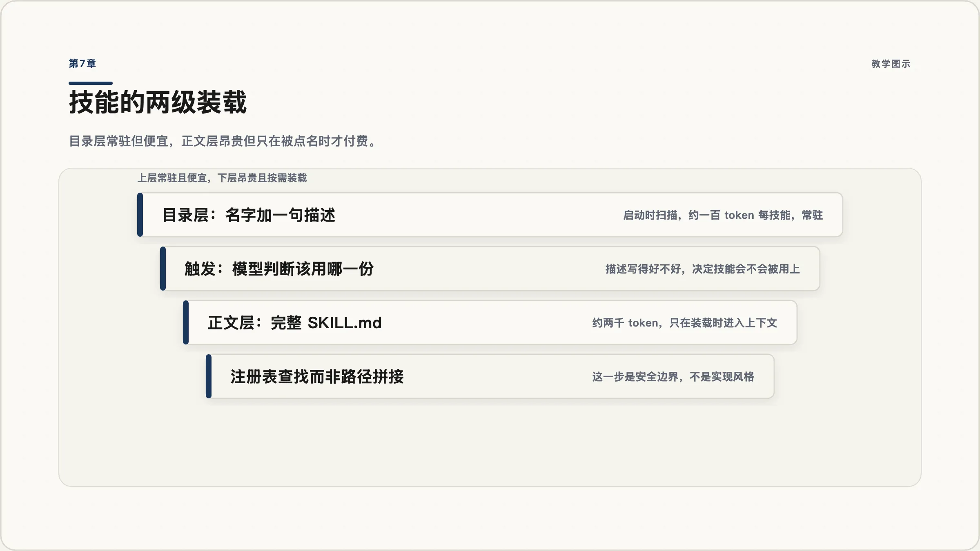Click note 约两千 token，只在装载时进入上下文
The image size is (980, 551).
click(x=685, y=323)
